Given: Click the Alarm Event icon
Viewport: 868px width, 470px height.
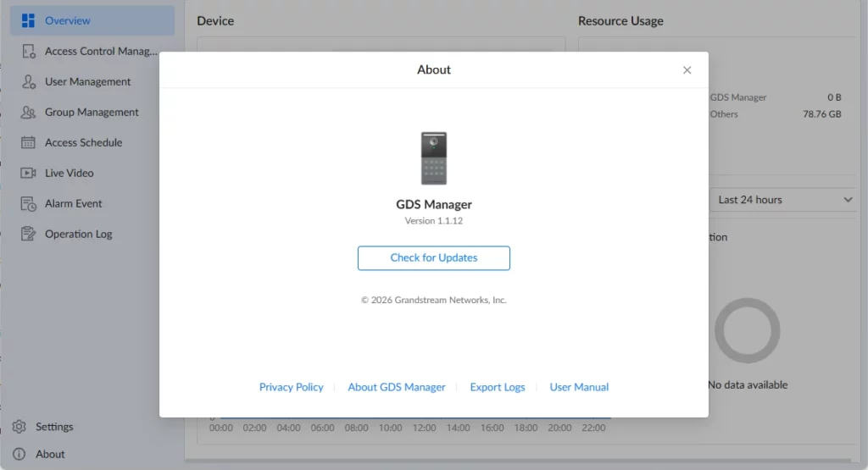Looking at the screenshot, I should (x=28, y=204).
